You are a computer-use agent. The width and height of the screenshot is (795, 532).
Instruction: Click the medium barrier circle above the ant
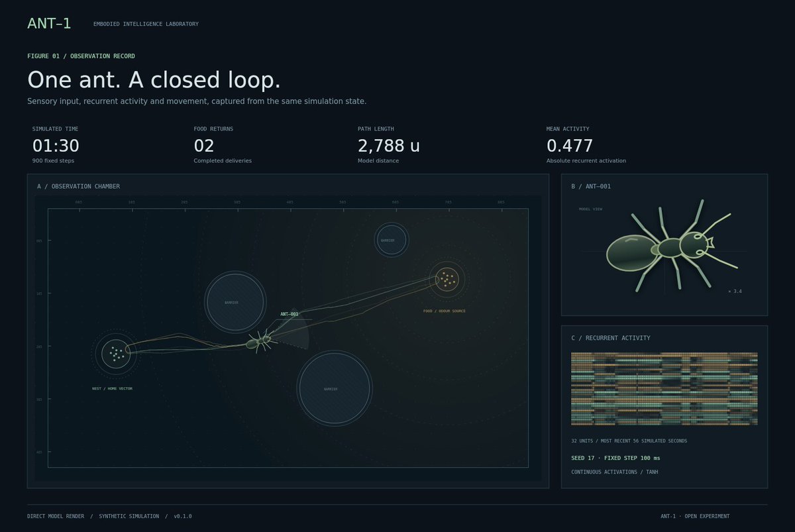(235, 302)
